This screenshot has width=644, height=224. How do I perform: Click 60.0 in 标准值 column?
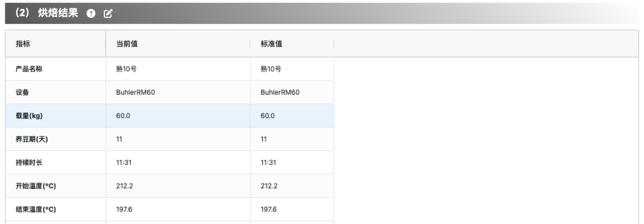click(x=268, y=116)
